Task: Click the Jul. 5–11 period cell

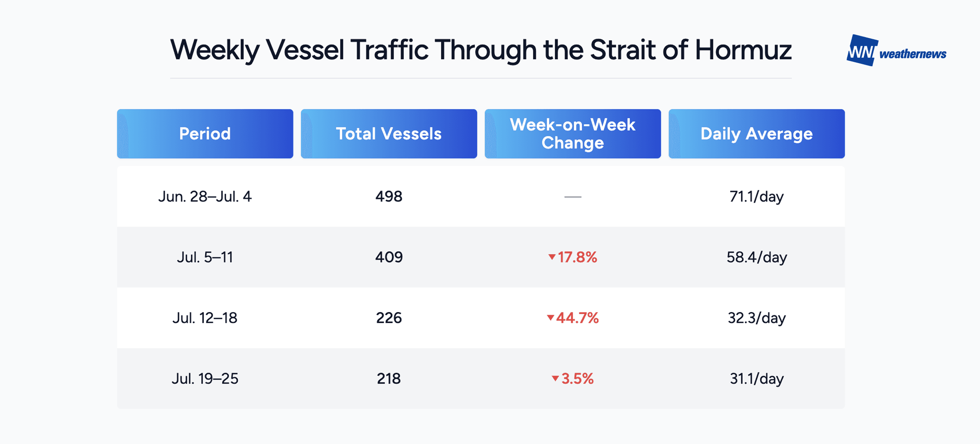Action: tap(205, 257)
